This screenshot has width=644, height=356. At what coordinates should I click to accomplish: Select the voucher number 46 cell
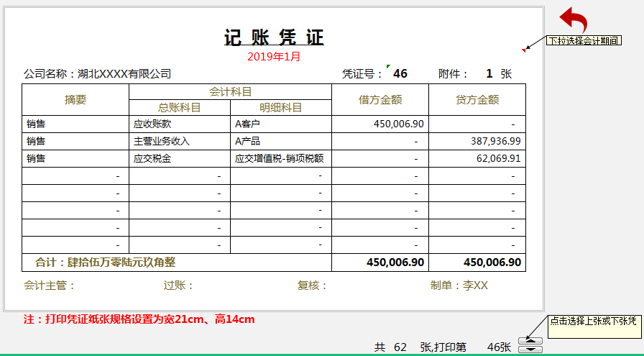(x=400, y=73)
